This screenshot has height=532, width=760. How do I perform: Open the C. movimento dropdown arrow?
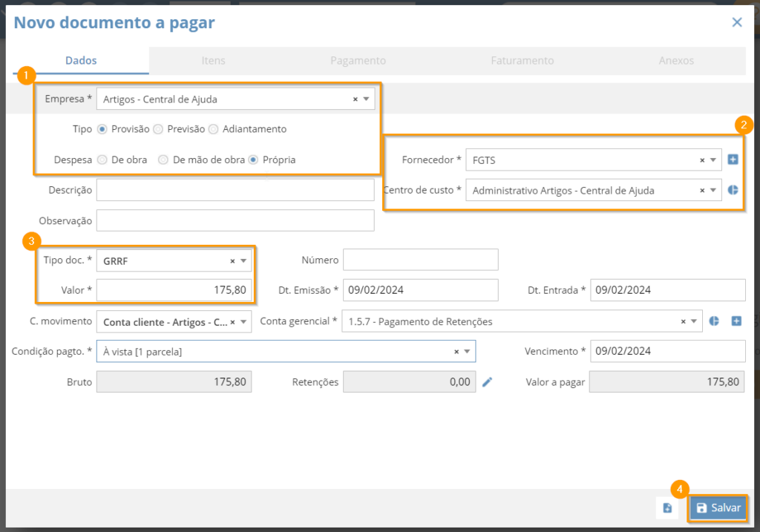pyautogui.click(x=243, y=322)
